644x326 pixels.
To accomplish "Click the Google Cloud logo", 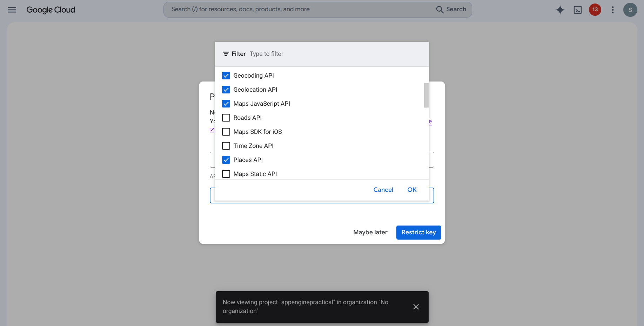I will (x=51, y=10).
